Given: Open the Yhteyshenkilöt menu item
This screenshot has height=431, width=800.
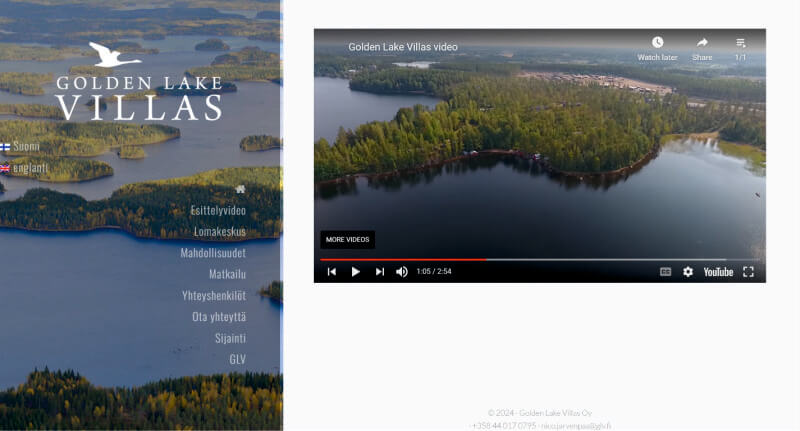Looking at the screenshot, I should [x=214, y=296].
